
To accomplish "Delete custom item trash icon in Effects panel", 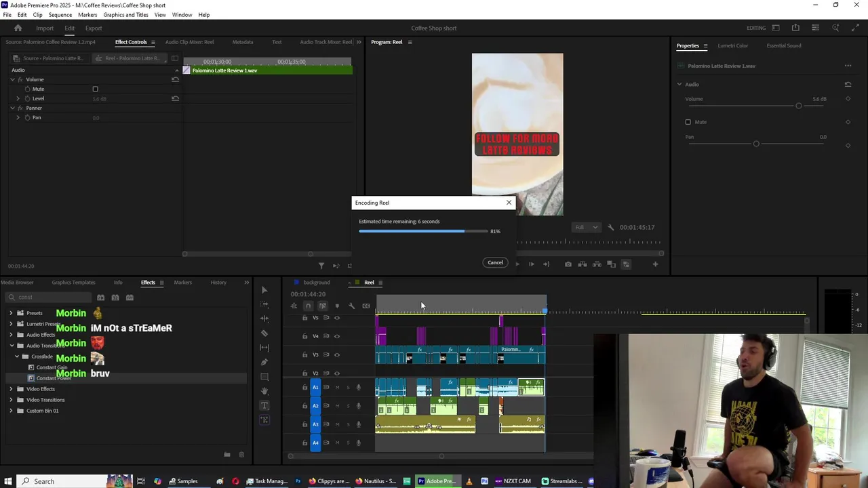I will point(241,455).
